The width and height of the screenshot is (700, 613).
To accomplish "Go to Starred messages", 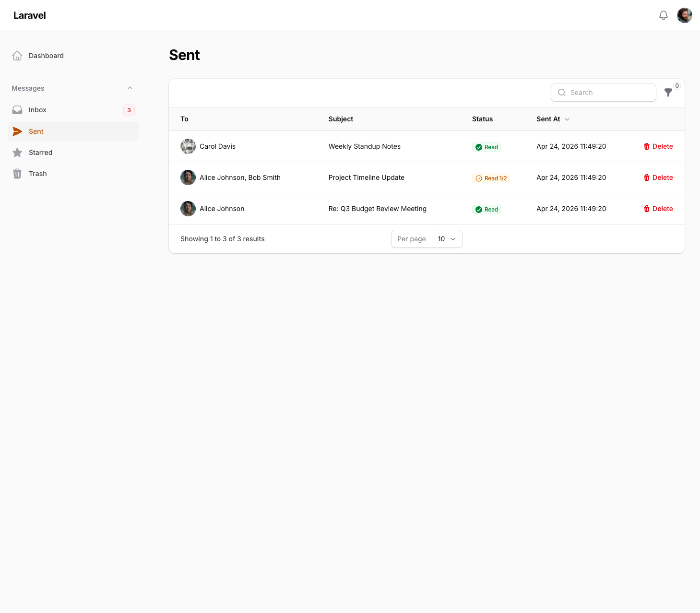I will 40,153.
